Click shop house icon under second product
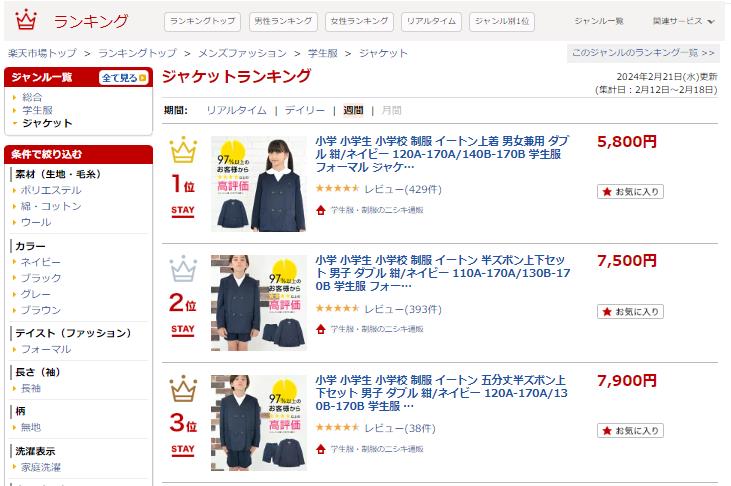 pos(320,329)
